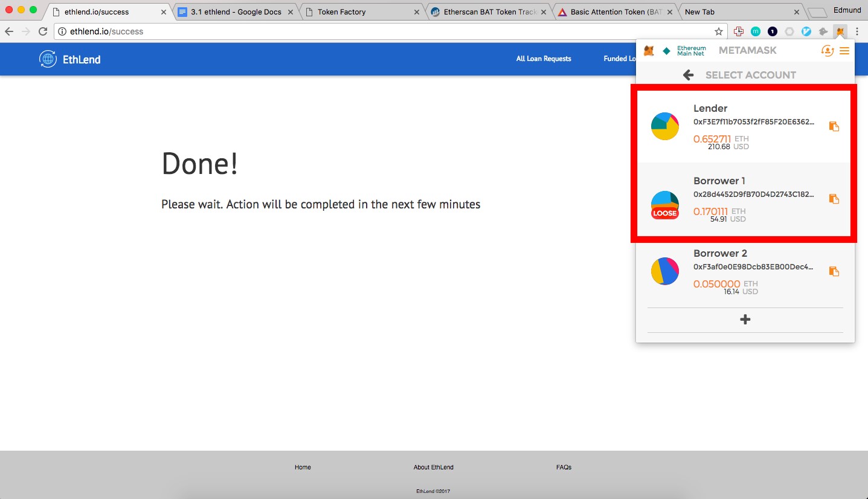Click the Borrower 1 0.170111 ETH balance
This screenshot has height=499, width=868.
[719, 211]
